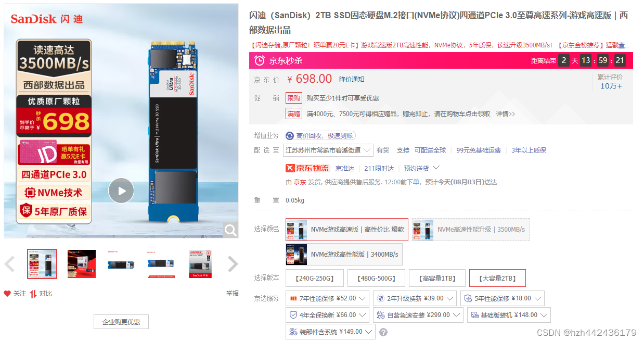Click 降价通知 link
This screenshot has height=341, width=644.
(x=352, y=79)
